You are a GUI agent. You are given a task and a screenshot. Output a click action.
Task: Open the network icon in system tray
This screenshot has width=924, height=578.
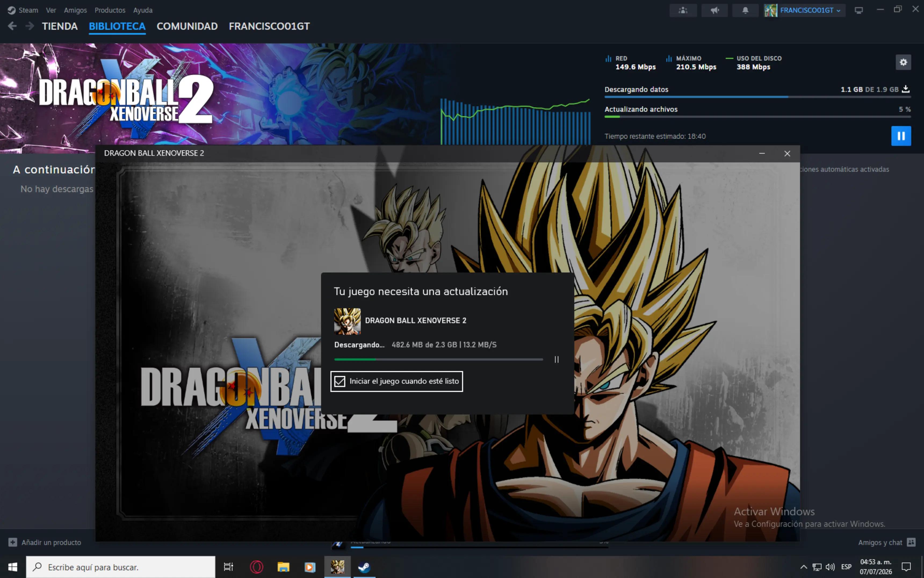pyautogui.click(x=817, y=567)
